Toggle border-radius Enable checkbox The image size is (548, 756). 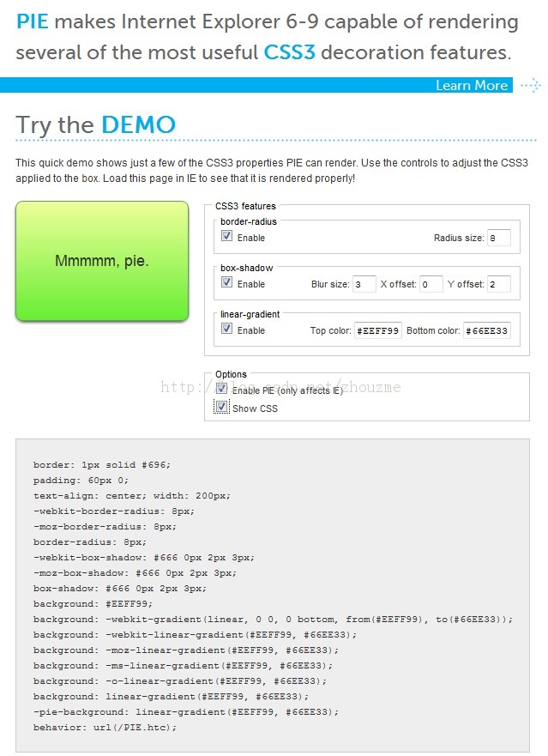(226, 236)
